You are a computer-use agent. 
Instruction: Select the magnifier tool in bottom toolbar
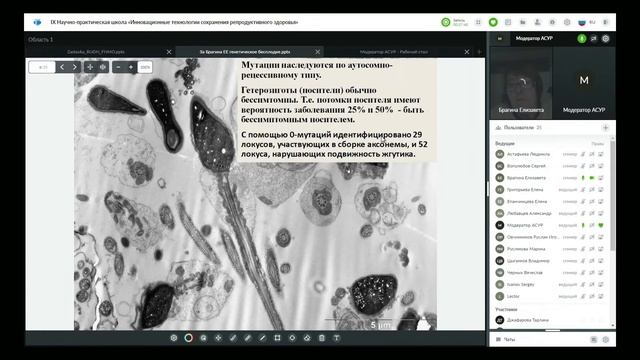click(203, 338)
